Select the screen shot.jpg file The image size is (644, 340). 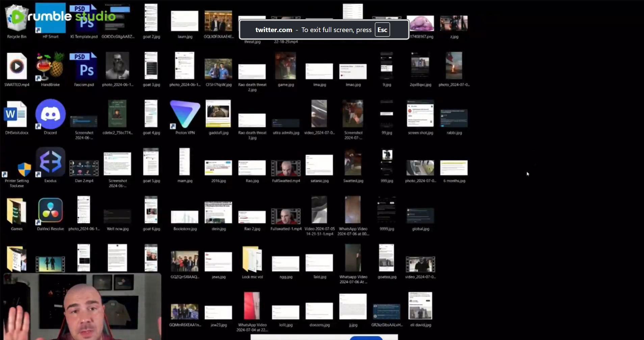420,117
